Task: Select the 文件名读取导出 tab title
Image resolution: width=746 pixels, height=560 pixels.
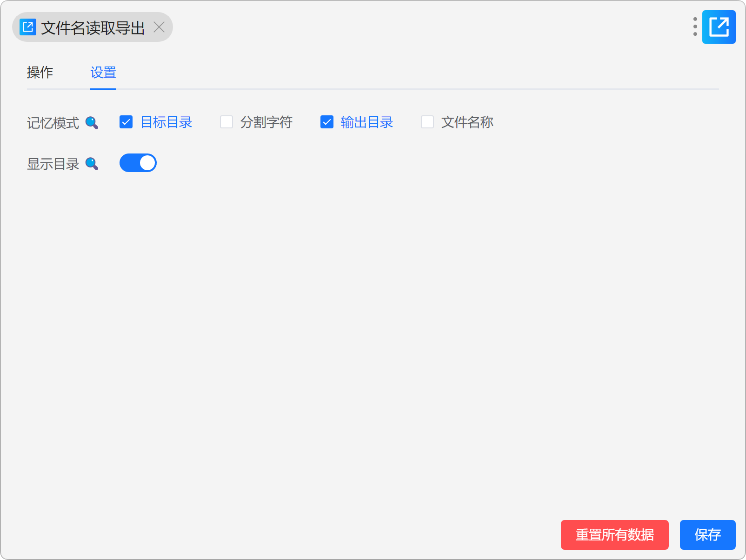Action: 93,28
